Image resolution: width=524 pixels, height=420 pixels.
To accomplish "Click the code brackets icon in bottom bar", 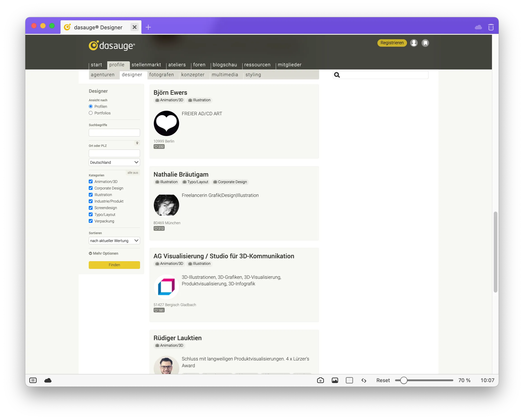I will [364, 380].
